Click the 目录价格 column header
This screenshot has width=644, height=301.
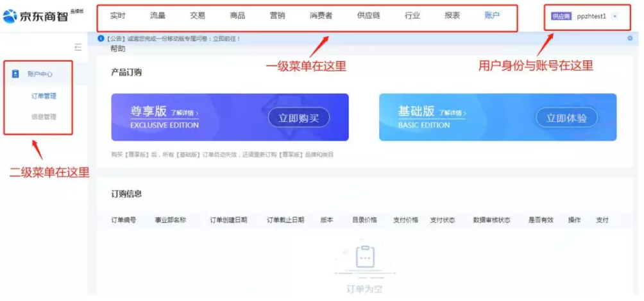pos(364,220)
